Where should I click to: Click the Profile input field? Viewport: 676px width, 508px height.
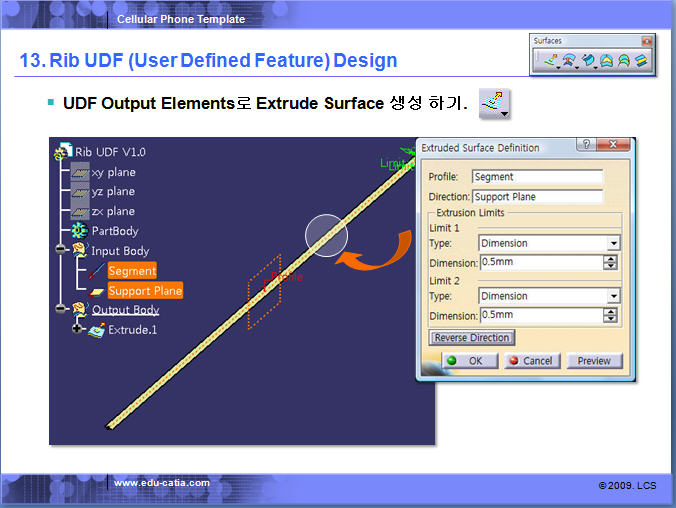click(537, 177)
